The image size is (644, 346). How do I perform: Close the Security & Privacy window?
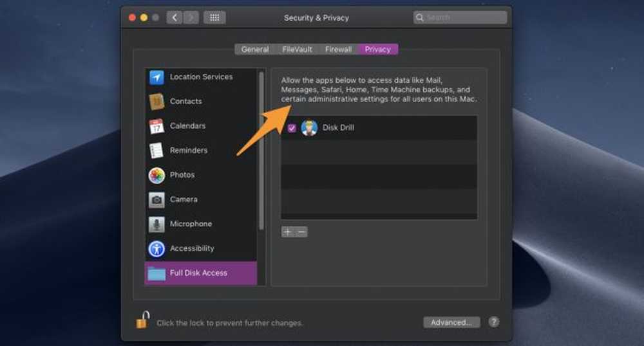(x=132, y=17)
